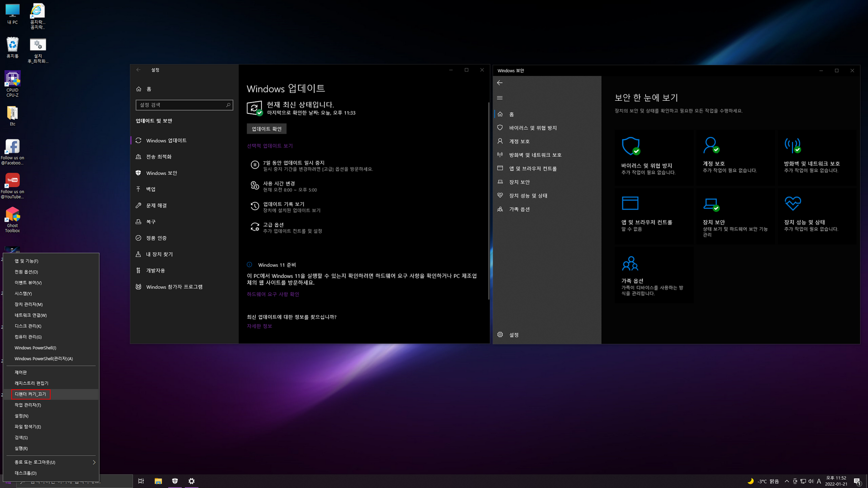
Task: Select Windows Update in the settings sidebar
Action: [x=185, y=140]
